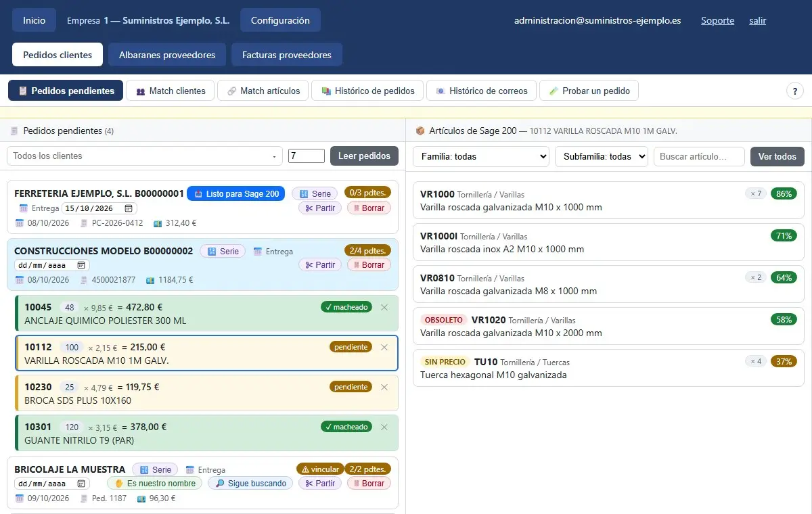
Task: Open Match artículos sub-tab
Action: coord(263,91)
